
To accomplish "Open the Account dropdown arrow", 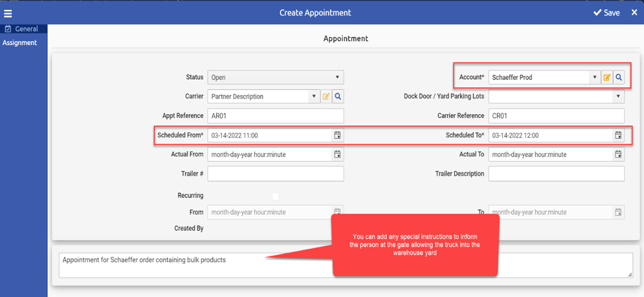I will click(595, 77).
